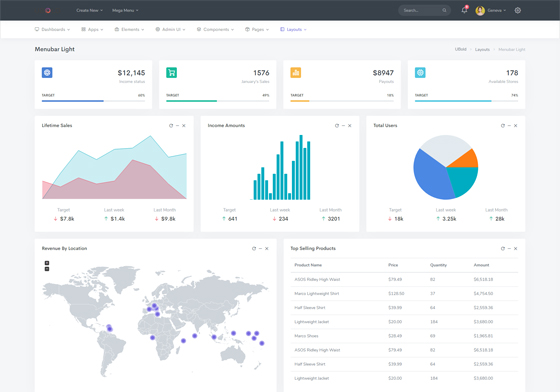Refresh the Lifetime Sales card
The image size is (560, 392).
pos(171,126)
